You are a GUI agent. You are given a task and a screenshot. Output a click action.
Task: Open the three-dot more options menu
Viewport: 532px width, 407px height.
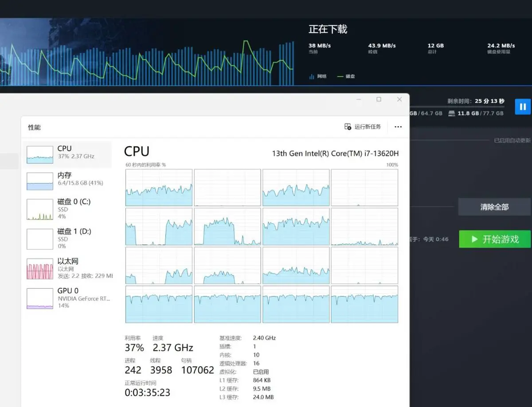398,127
